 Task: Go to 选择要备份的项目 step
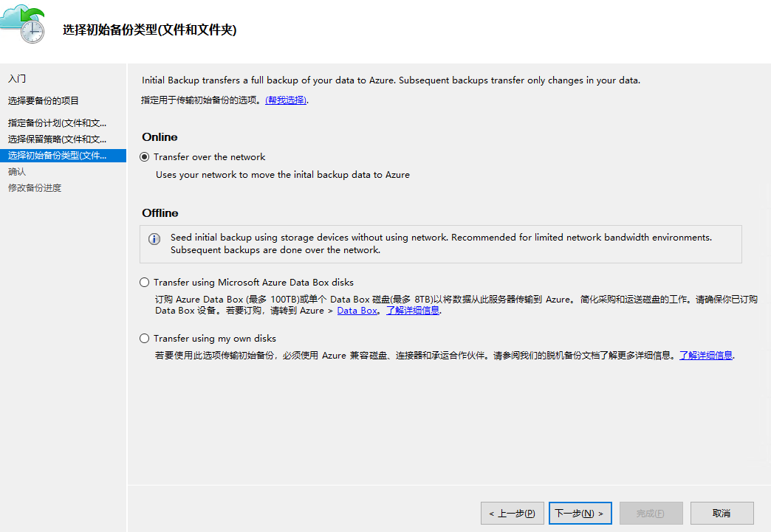44,100
